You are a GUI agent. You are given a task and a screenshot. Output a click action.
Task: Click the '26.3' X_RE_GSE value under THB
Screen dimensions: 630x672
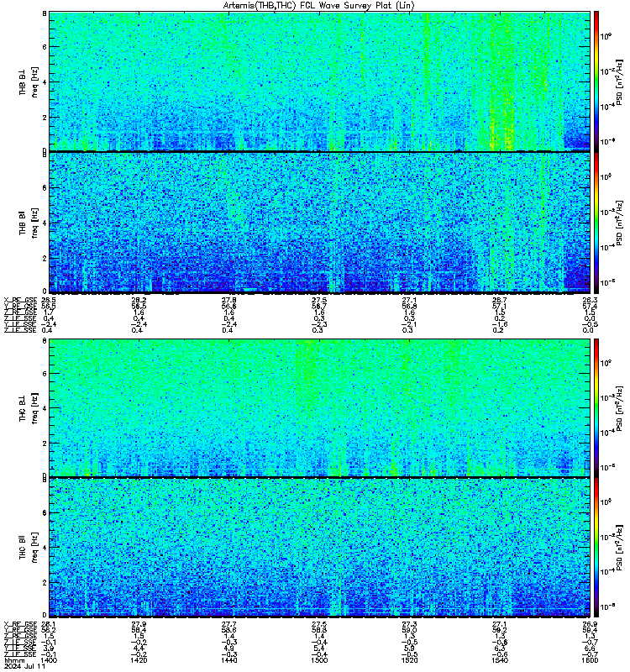[590, 300]
